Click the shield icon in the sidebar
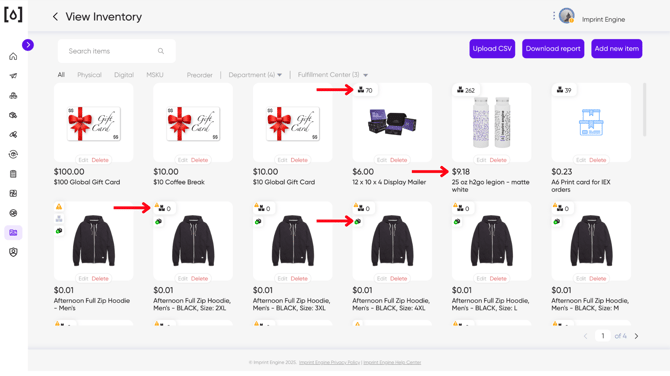 (13, 252)
